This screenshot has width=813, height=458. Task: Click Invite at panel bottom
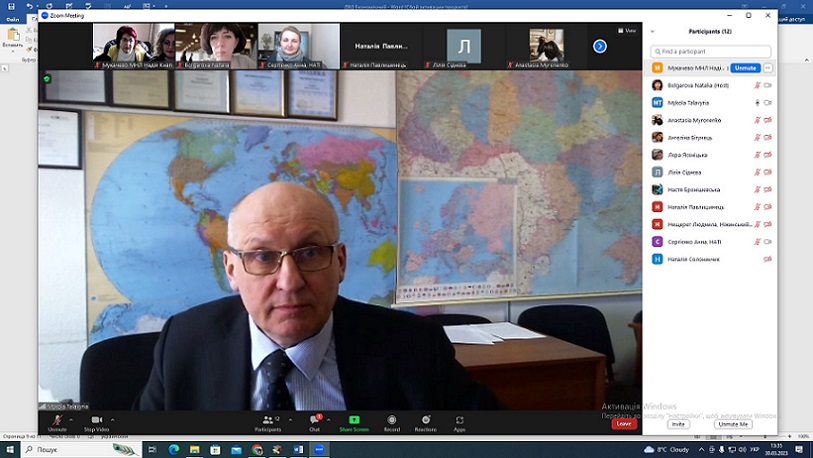678,424
